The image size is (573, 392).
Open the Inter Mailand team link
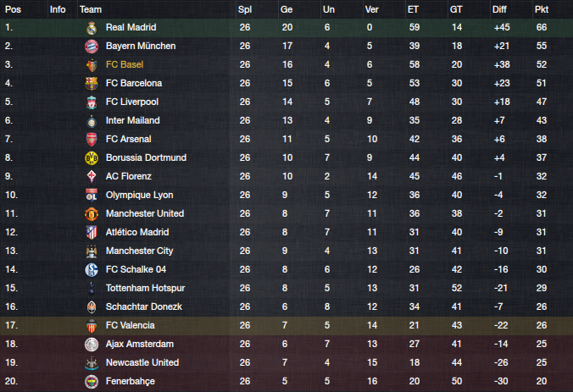pos(132,120)
